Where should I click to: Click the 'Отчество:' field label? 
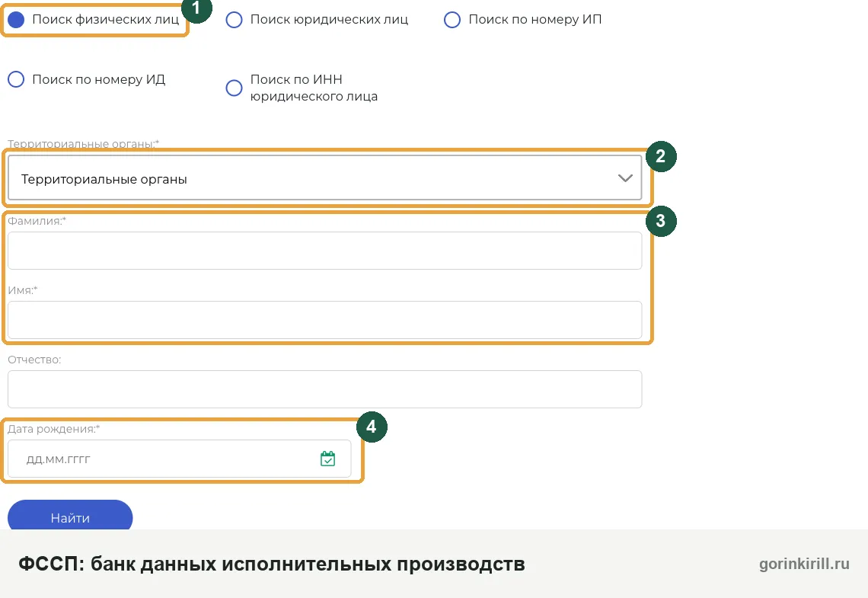pos(34,360)
